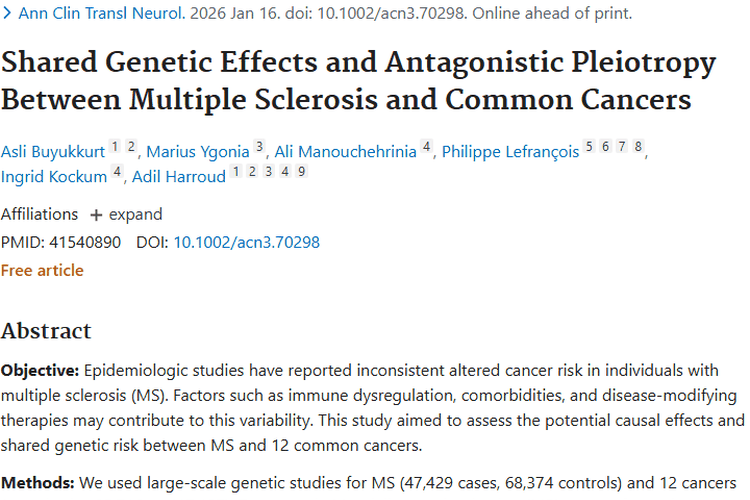Click the article title heading
This screenshot has width=750, height=500.
[358, 82]
